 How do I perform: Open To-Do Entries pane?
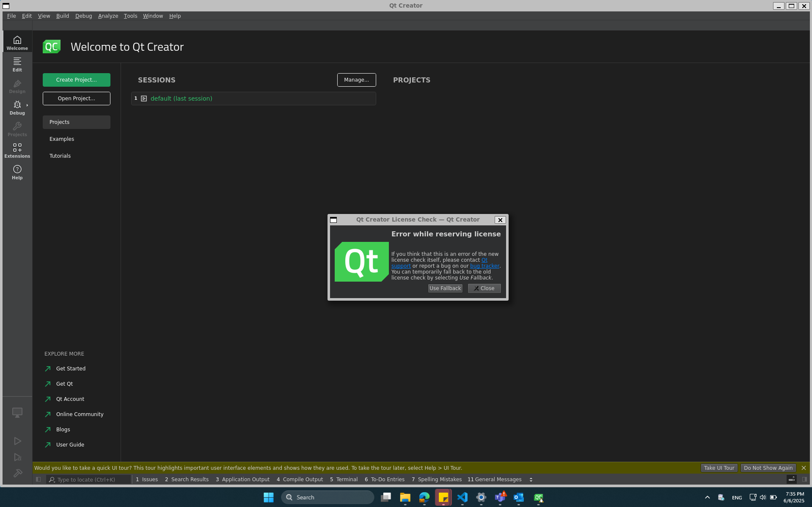tap(384, 480)
